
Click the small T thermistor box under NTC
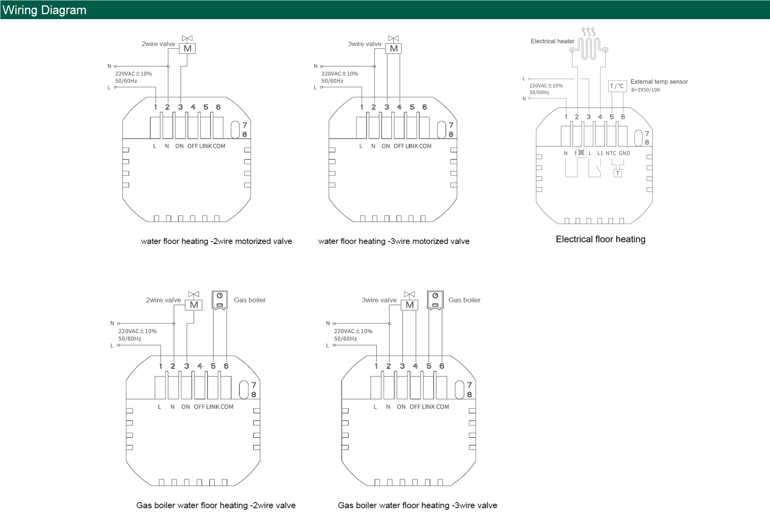tap(618, 173)
